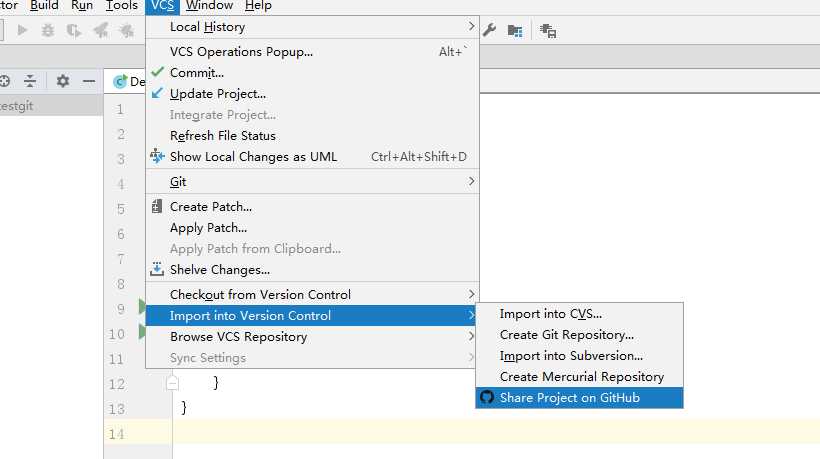Screen dimensions: 820x459
Task: Choose Create Mercurial Repository option
Action: coord(579,376)
